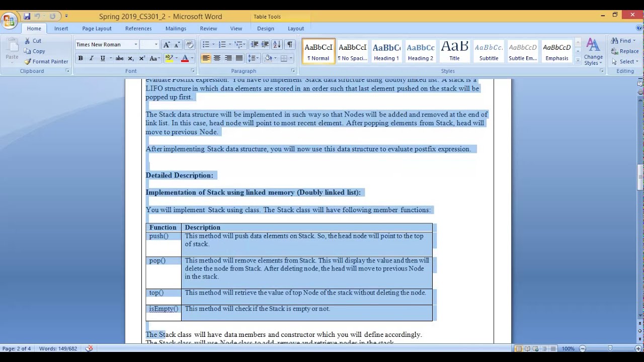Image resolution: width=644 pixels, height=362 pixels.
Task: Align text left
Action: pos(206,58)
